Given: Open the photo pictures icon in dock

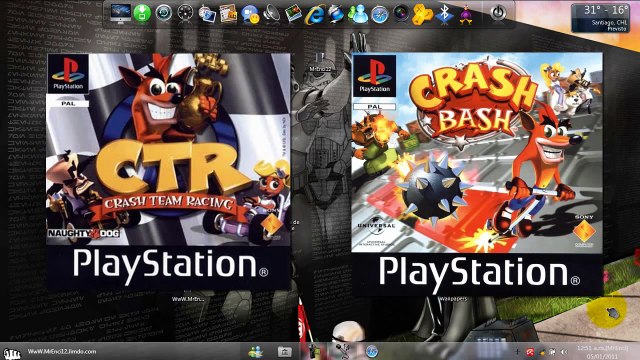Looking at the screenshot, I should pos(293,14).
